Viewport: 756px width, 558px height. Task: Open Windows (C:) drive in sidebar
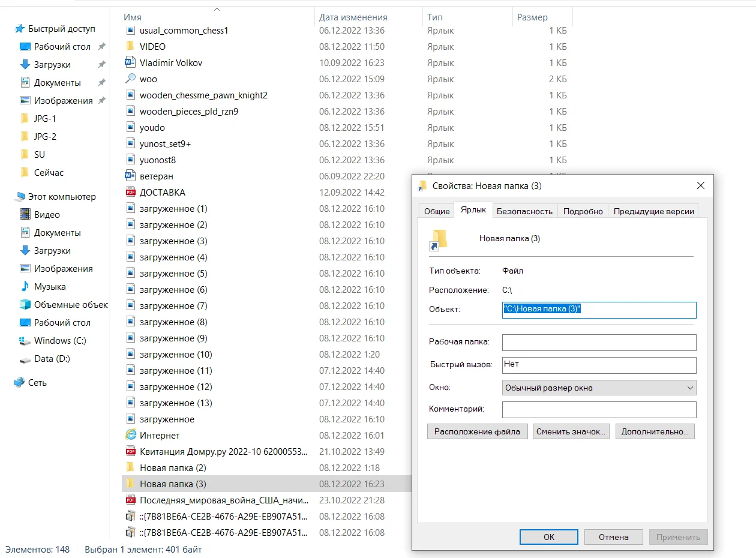pyautogui.click(x=60, y=341)
